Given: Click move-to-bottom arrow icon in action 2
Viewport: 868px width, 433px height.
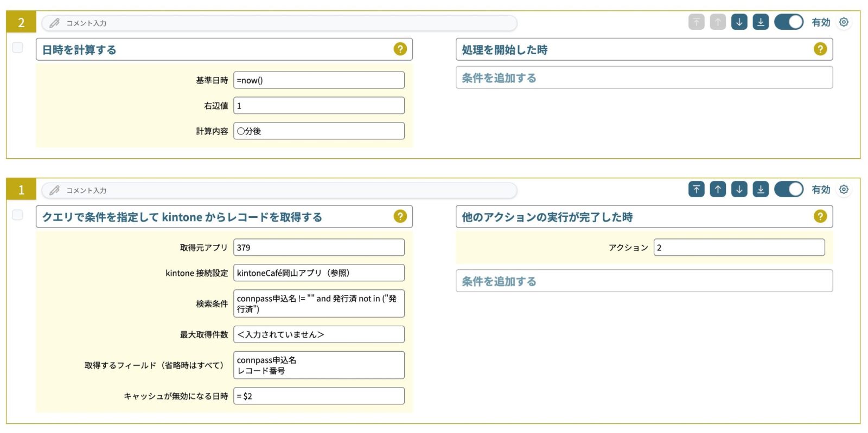Looking at the screenshot, I should point(761,22).
